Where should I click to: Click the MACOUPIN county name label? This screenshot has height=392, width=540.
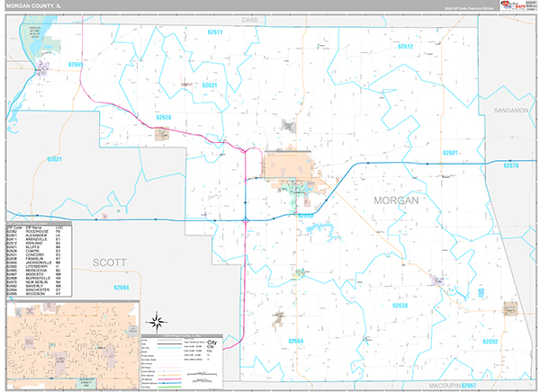tap(445, 386)
